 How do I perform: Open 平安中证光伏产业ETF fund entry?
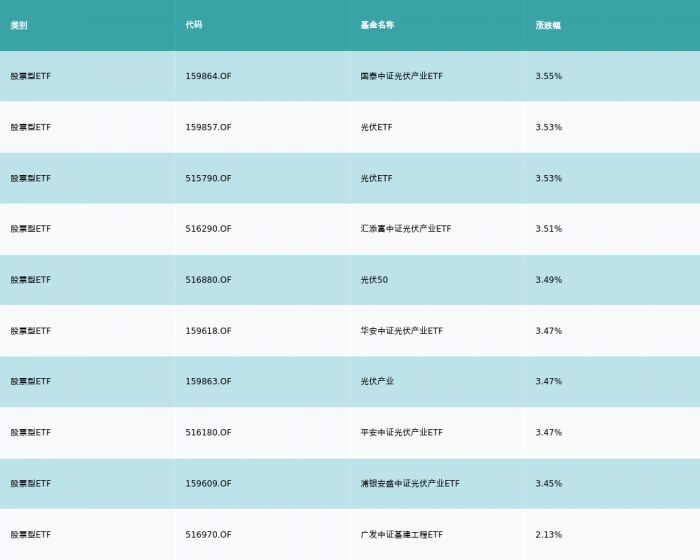[x=401, y=433]
